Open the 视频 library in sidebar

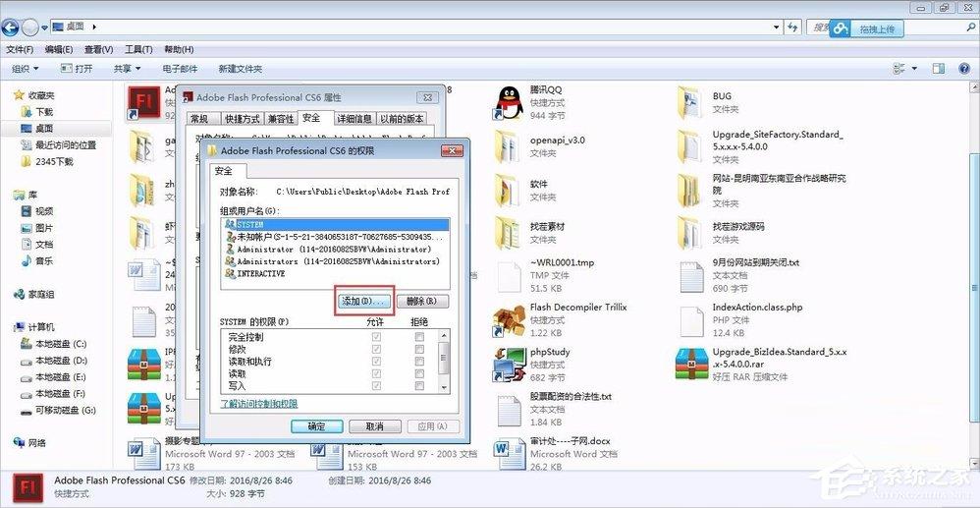click(44, 211)
